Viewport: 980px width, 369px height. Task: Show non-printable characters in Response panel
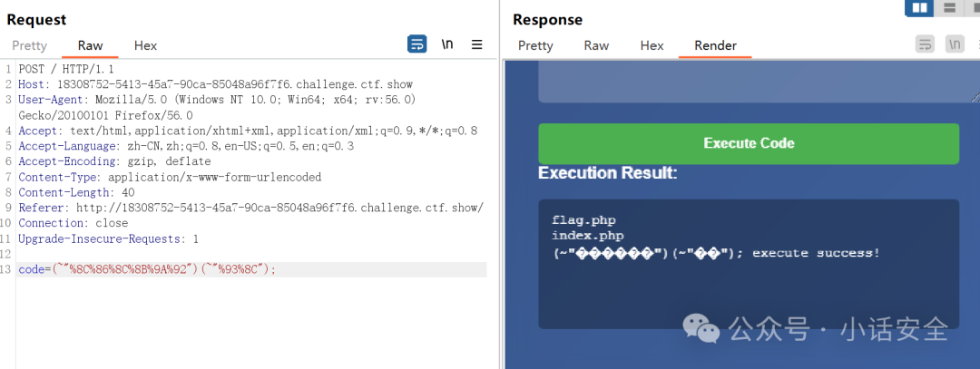955,44
